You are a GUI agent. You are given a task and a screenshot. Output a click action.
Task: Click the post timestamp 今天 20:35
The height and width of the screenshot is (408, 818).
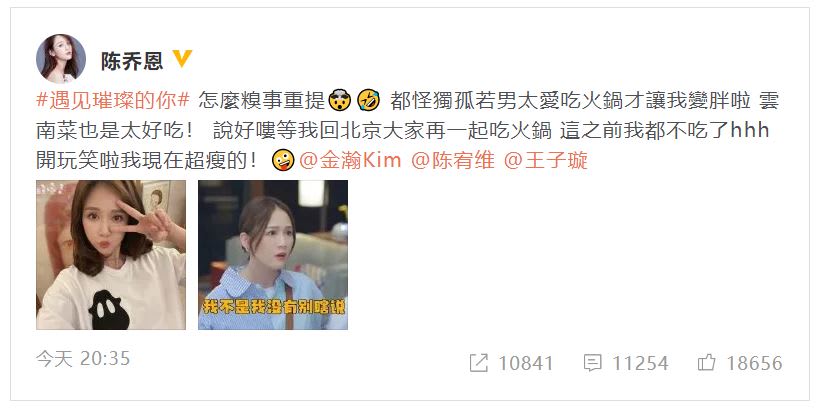(83, 358)
